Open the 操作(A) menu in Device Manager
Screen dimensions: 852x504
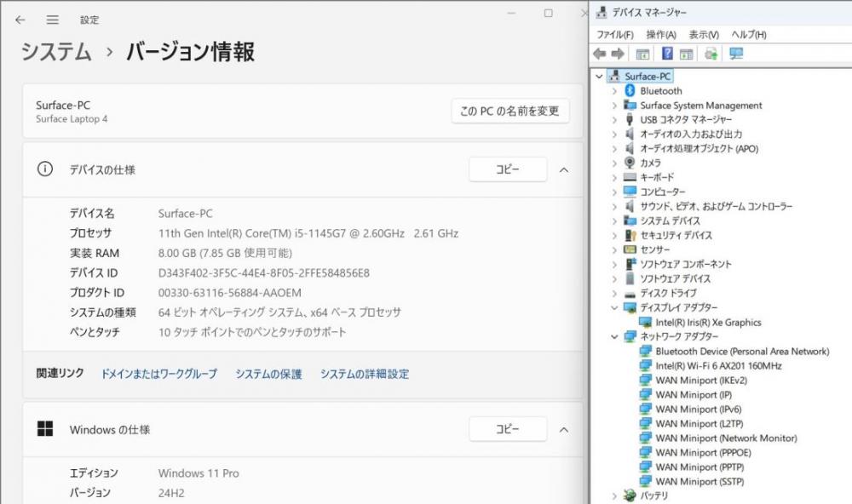(x=661, y=35)
